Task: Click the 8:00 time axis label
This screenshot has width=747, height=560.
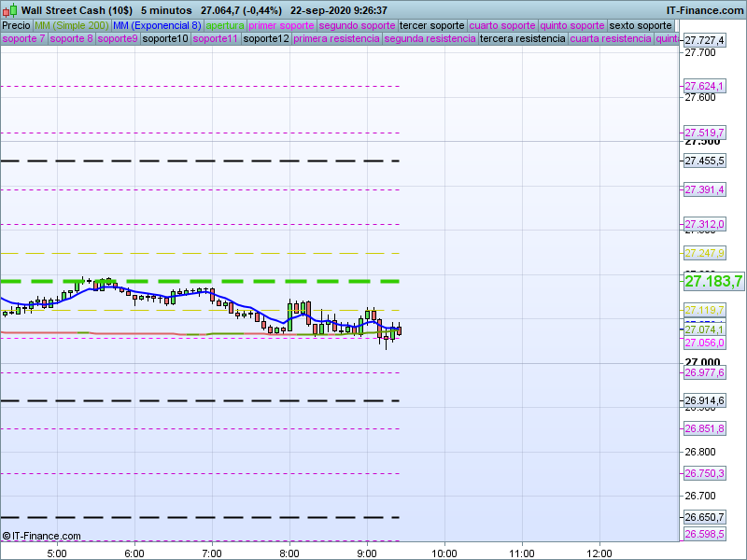Action: (289, 553)
